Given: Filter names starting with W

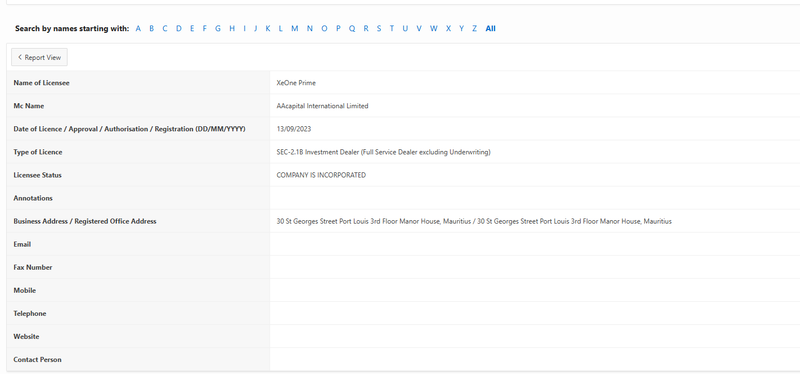Looking at the screenshot, I should pyautogui.click(x=434, y=29).
